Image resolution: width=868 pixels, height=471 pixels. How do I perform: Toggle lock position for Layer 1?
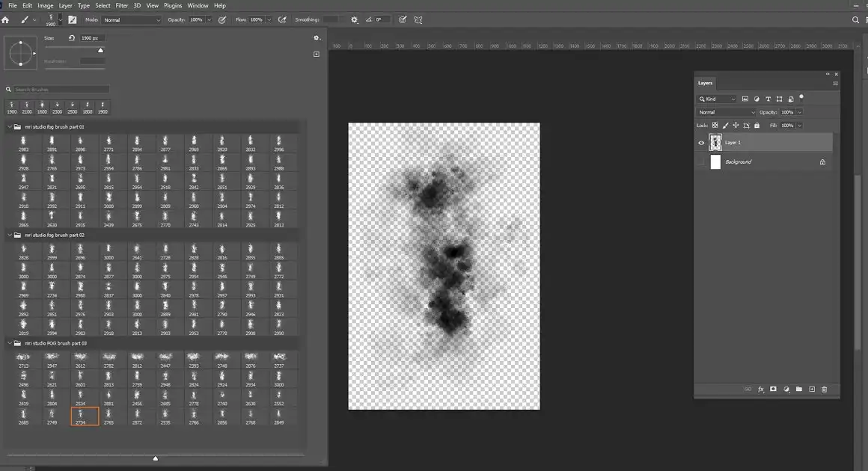pyautogui.click(x=736, y=125)
